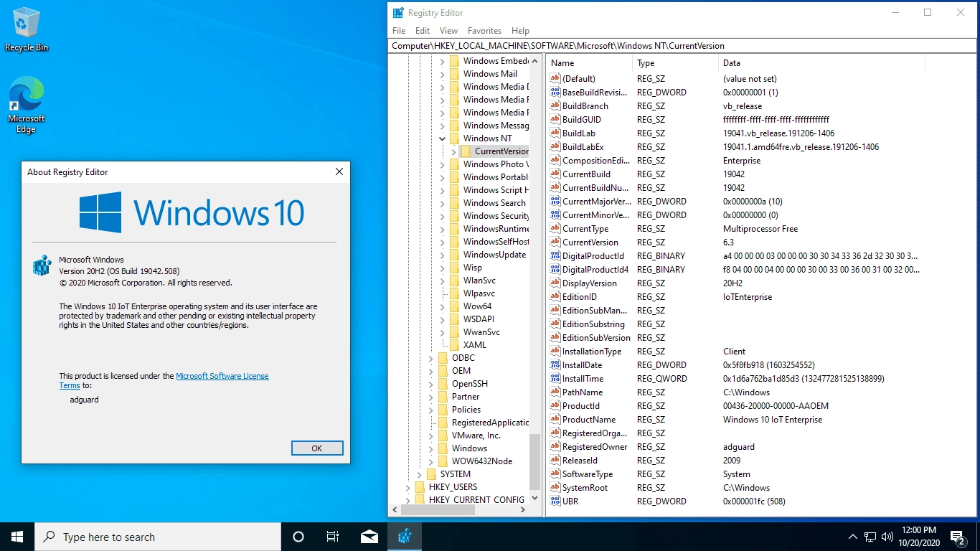This screenshot has height=551, width=980.
Task: Sort by the Type column header
Action: coord(675,63)
